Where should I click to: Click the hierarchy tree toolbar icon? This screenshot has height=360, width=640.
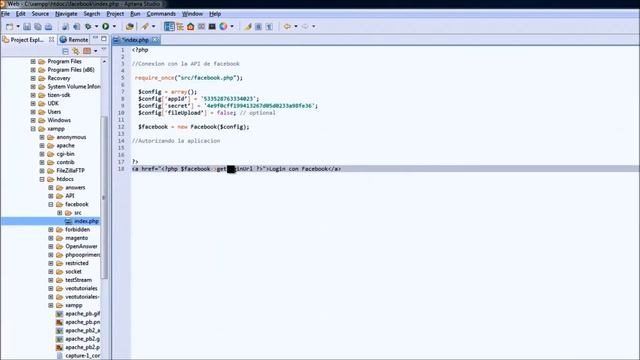(180, 27)
